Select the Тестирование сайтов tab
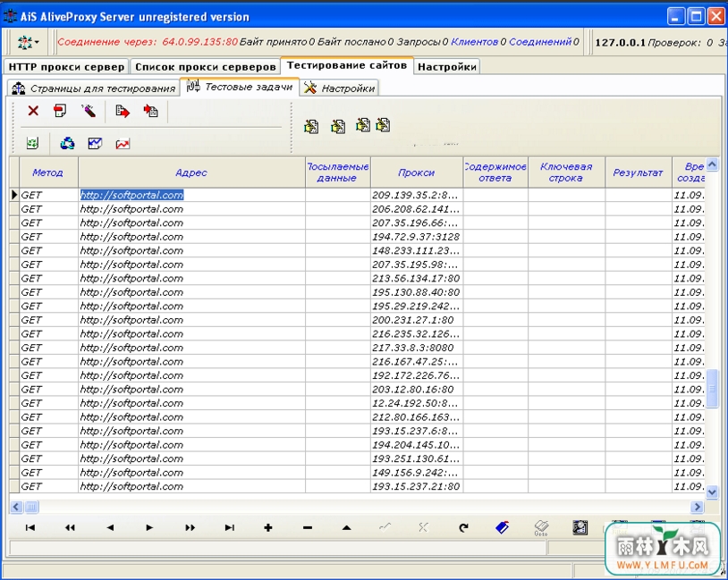The width and height of the screenshot is (728, 580). pyautogui.click(x=347, y=65)
